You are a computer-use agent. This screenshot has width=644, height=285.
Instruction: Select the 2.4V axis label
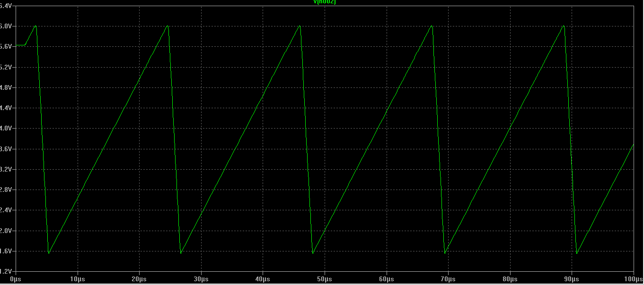(x=8, y=210)
